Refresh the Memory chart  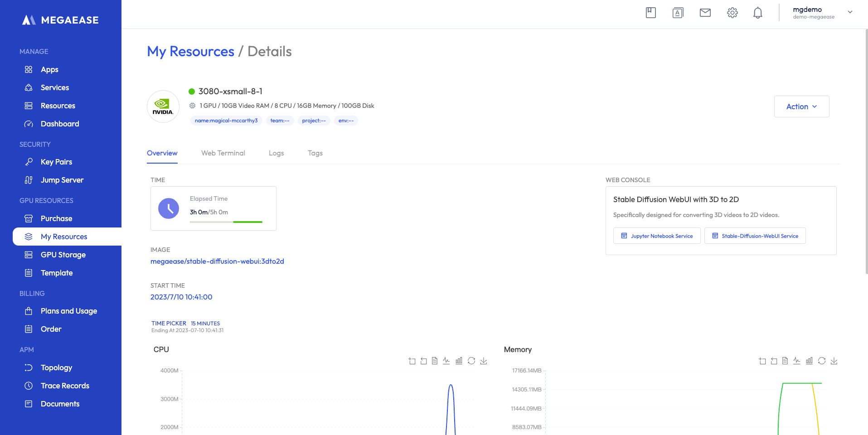tap(821, 361)
